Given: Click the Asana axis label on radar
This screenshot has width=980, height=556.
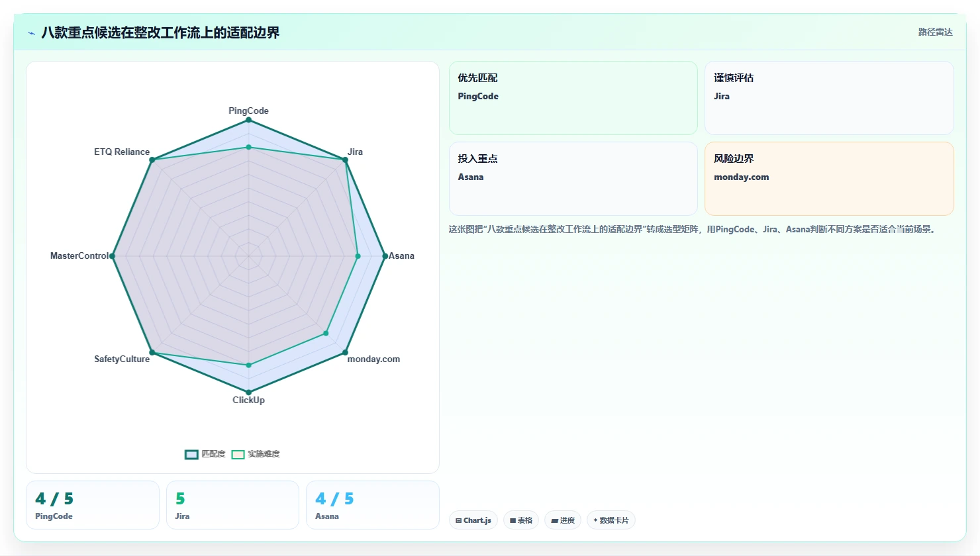Looking at the screenshot, I should click(x=401, y=255).
